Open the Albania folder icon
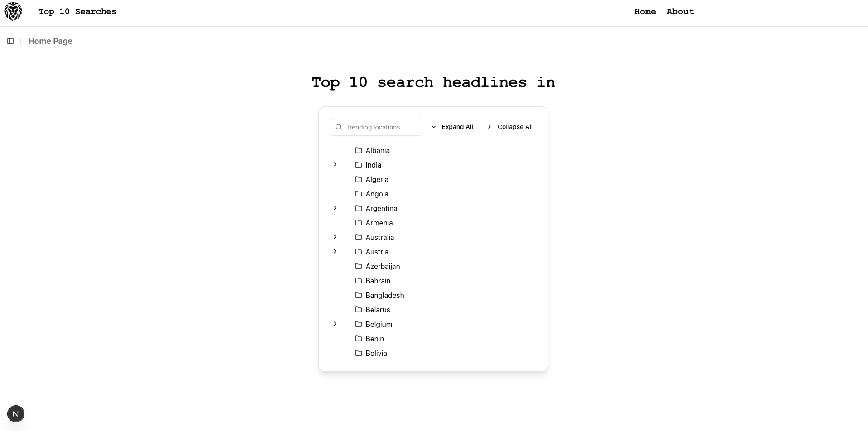 (358, 150)
